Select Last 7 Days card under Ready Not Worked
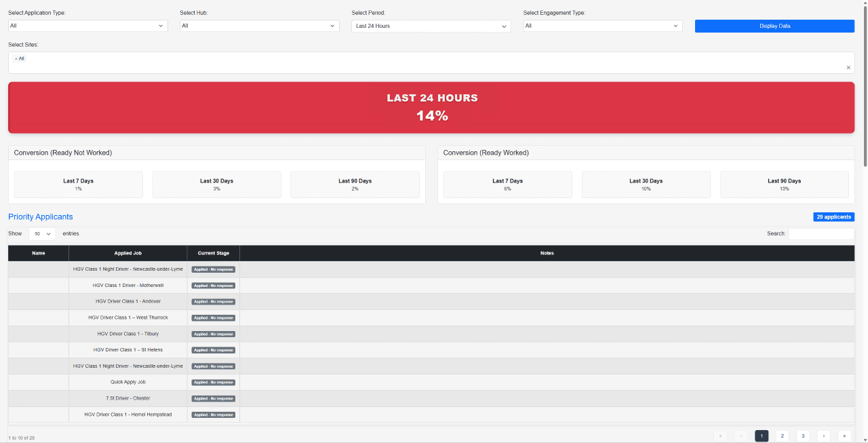Viewport: 868px width, 443px height. coord(79,185)
